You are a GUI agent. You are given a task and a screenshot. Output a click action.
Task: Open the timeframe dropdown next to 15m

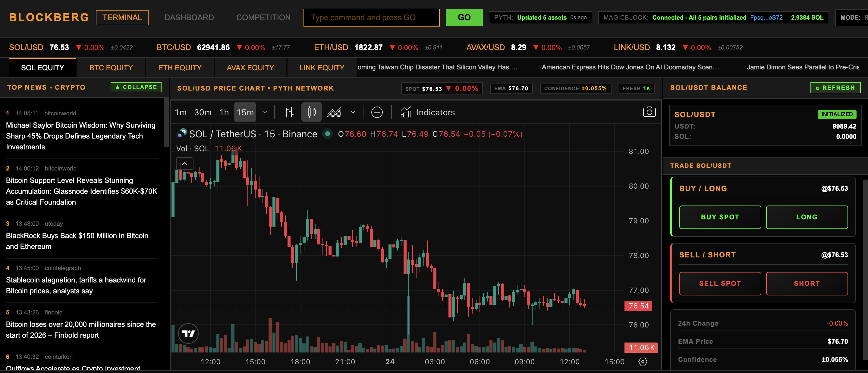pos(265,112)
